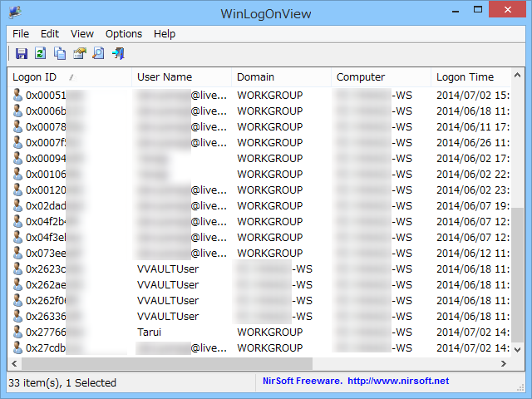Sort by the Domain column header

[x=281, y=77]
